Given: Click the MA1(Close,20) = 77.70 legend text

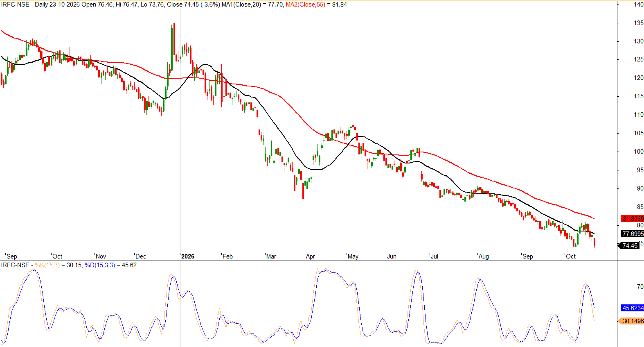Looking at the screenshot, I should point(252,5).
